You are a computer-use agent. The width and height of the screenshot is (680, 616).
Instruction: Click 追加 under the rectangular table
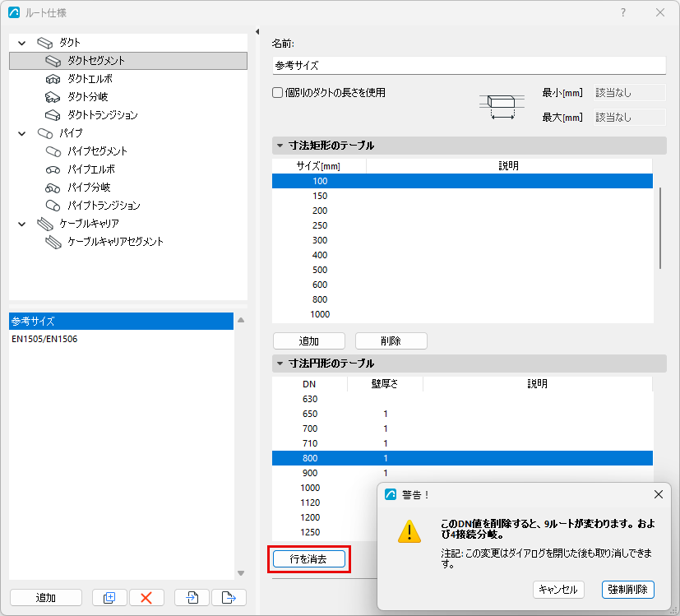[309, 341]
